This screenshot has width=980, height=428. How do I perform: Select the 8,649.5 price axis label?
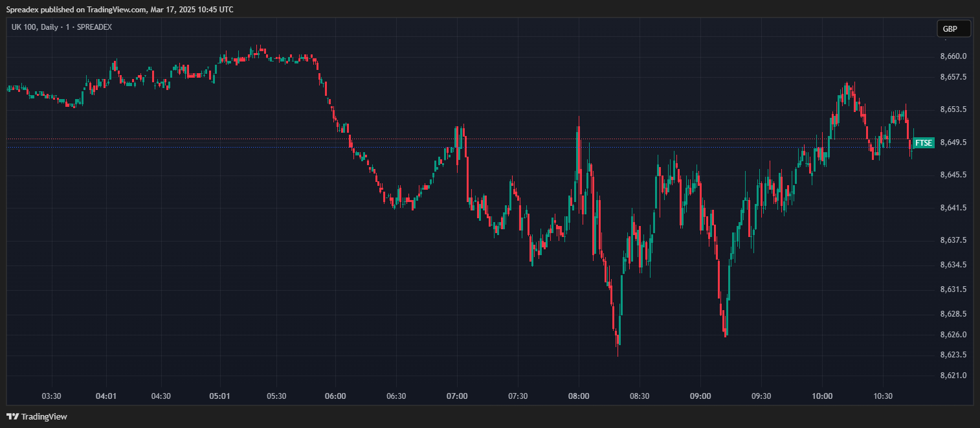click(953, 142)
